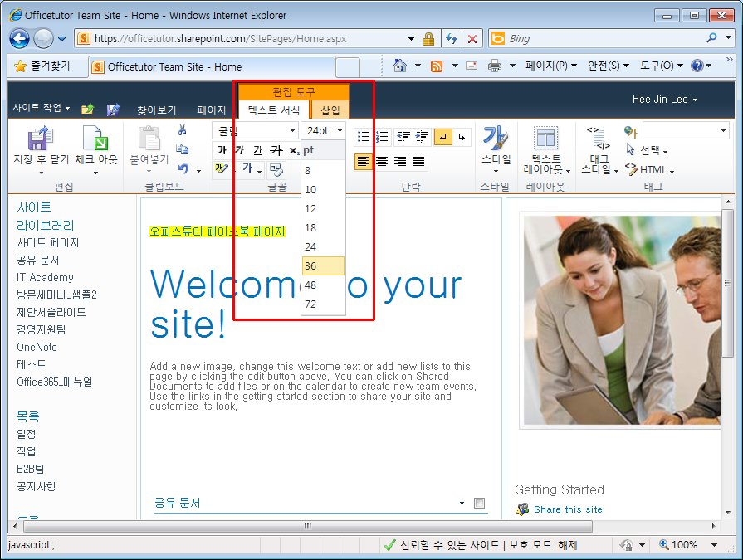Click the edit page icon beside navigate up
743x560 pixels.
[x=113, y=110]
